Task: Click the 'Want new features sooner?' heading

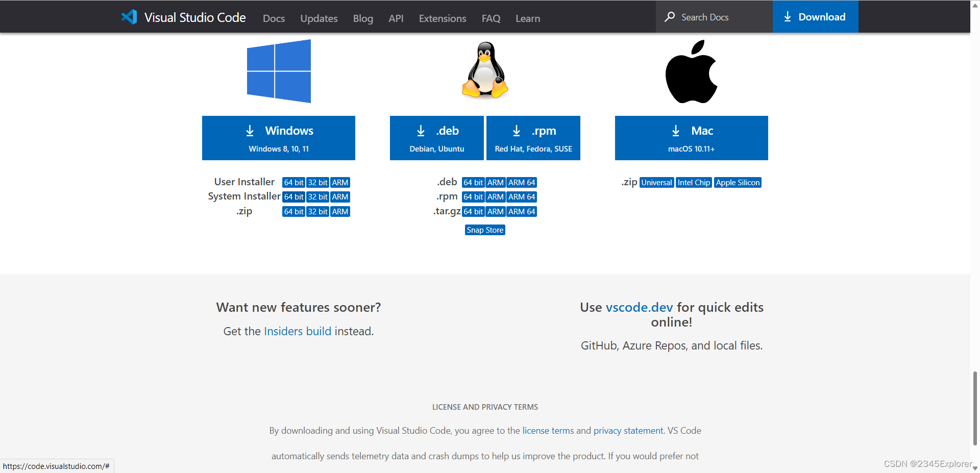Action: 299,307
